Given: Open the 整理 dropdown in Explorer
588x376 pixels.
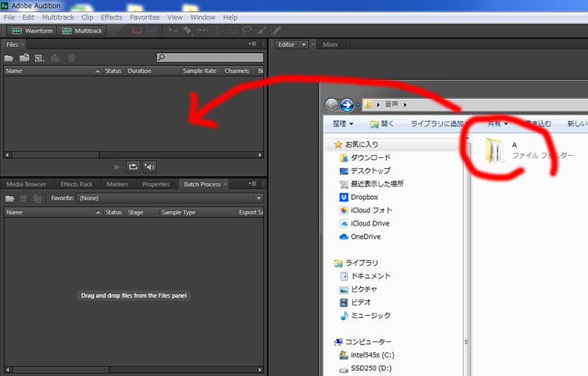Looking at the screenshot, I should tap(343, 123).
